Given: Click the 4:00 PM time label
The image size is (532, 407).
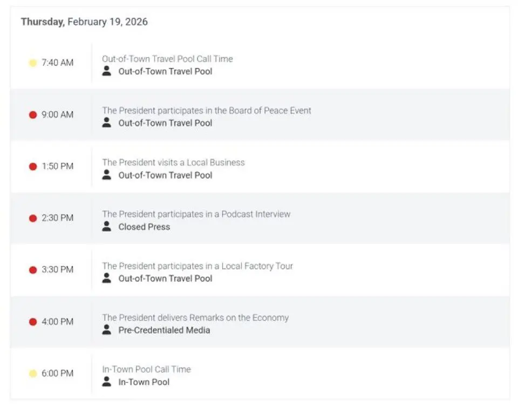Looking at the screenshot, I should [57, 322].
